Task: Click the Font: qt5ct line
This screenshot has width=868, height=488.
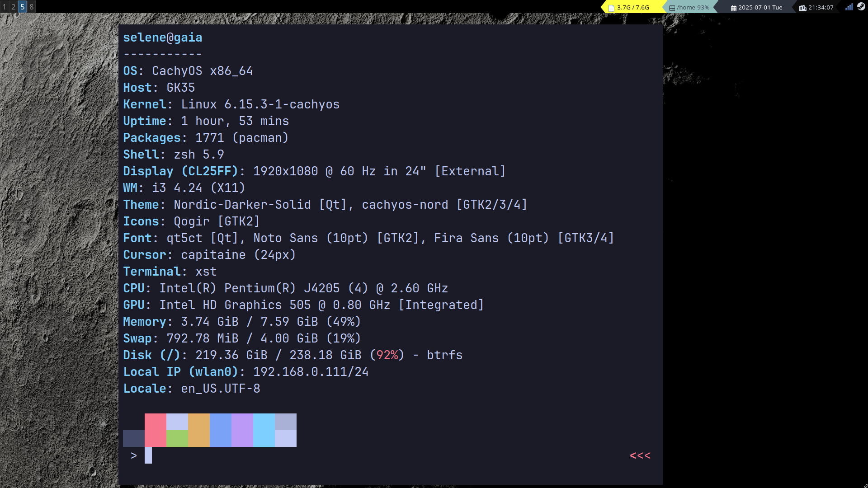Action: (x=368, y=238)
